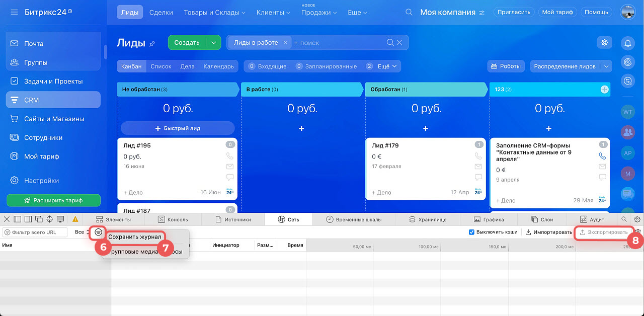Expand the Клиенты menu
The height and width of the screenshot is (316, 644).
pyautogui.click(x=273, y=13)
